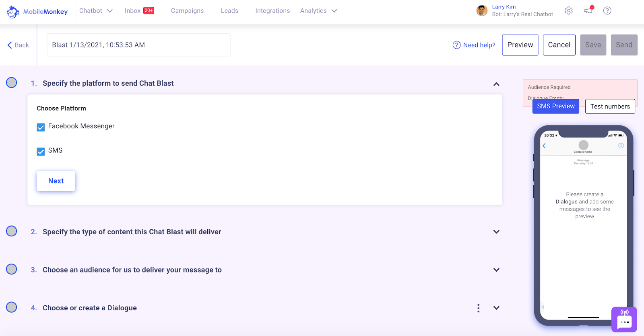Open the Integrations page

[x=272, y=11]
